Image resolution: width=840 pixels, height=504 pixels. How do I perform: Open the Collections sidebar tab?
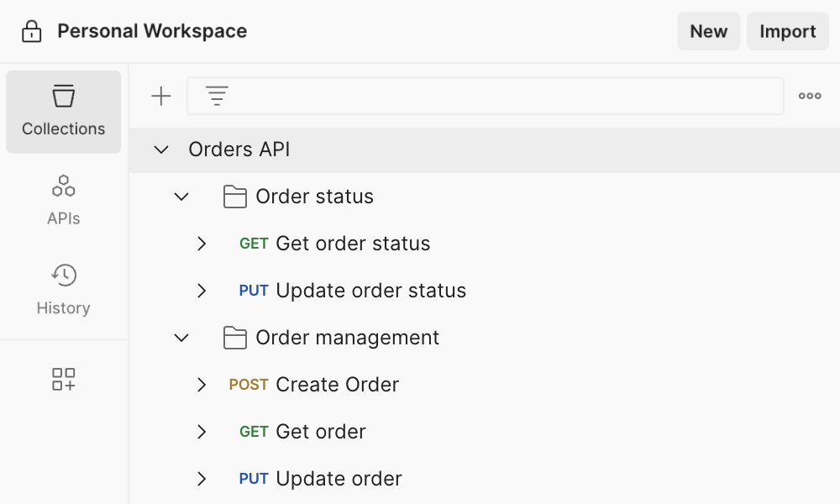64,112
